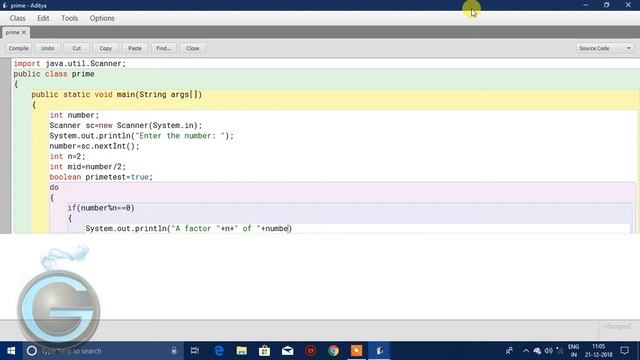Open the Class menu

click(18, 18)
